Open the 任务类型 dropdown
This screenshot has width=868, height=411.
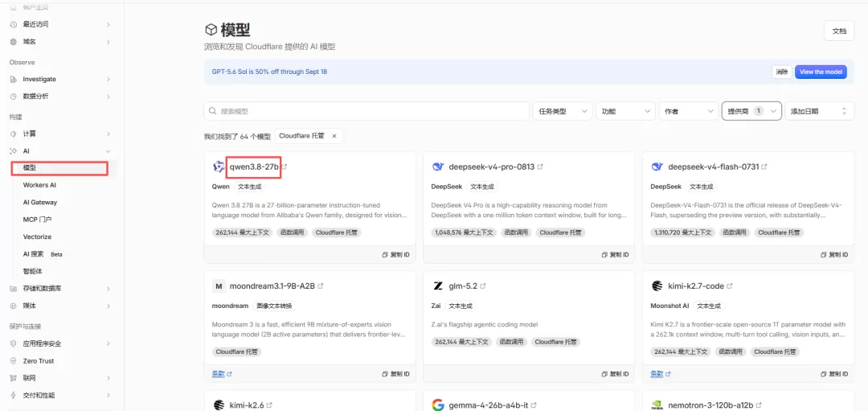coord(563,111)
